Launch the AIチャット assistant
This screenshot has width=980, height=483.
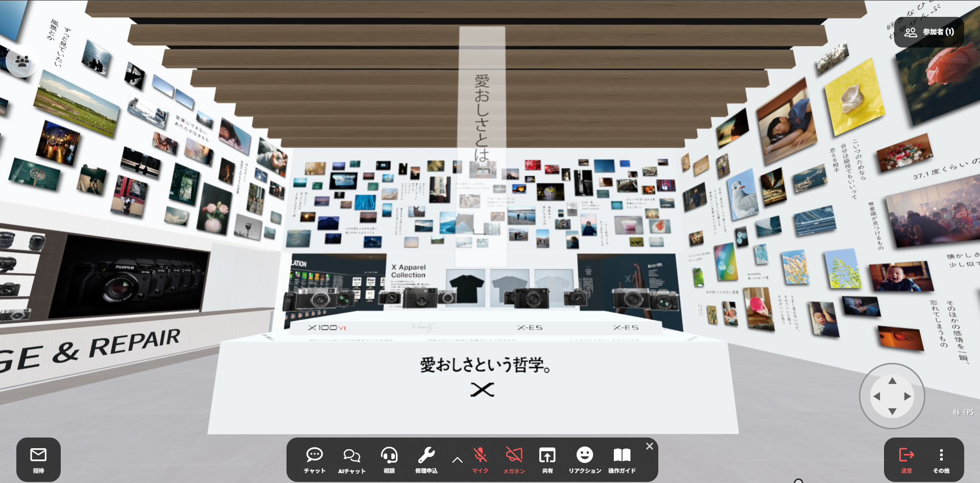352,460
